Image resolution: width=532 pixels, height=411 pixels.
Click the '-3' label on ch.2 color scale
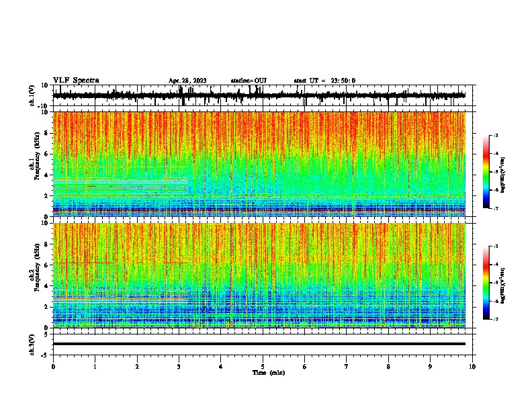[496, 246]
